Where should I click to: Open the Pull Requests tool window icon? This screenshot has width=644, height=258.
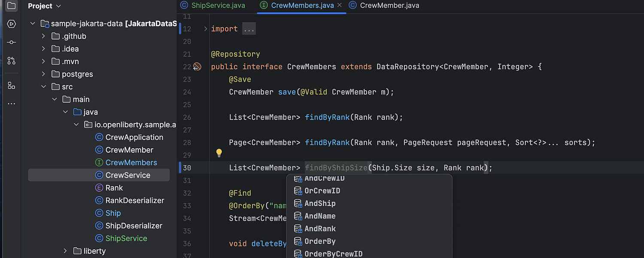click(x=12, y=61)
